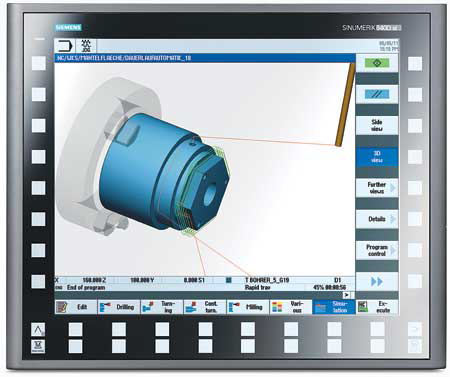This screenshot has height=377, width=450.
Task: Click the Execute NC softkey
Action: [377, 307]
